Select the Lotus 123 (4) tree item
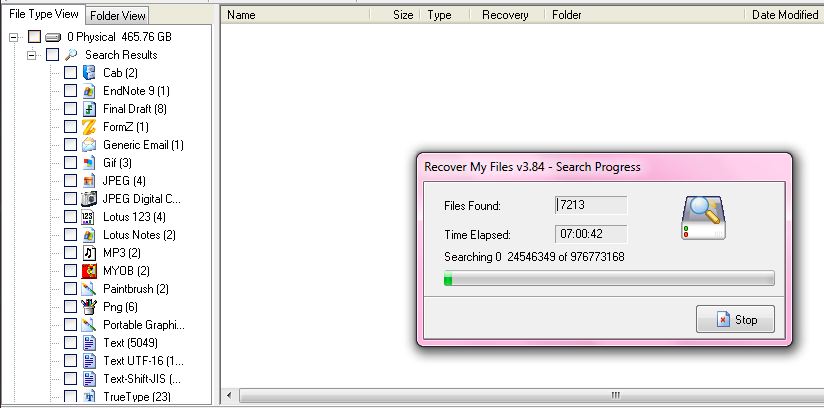This screenshot has height=408, width=824. coord(134,217)
